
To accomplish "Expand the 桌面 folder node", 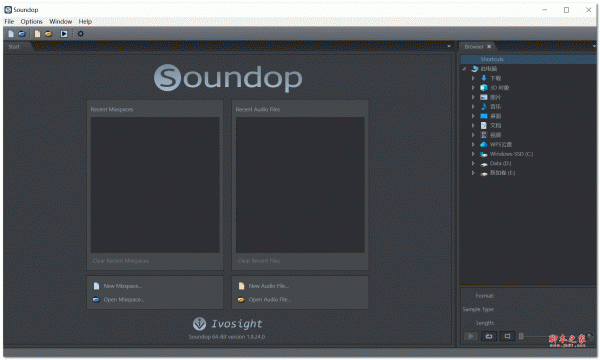I will 473,116.
